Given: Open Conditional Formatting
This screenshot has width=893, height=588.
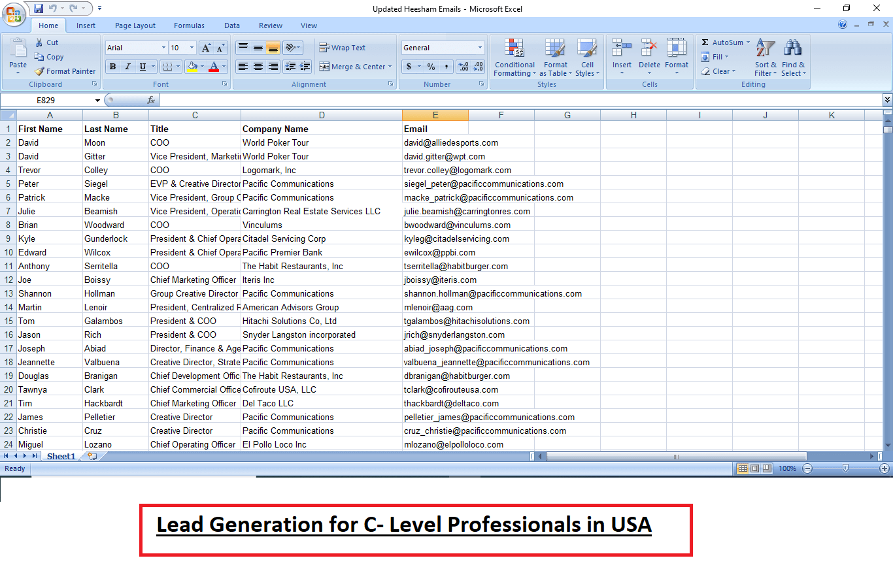Looking at the screenshot, I should coord(514,57).
